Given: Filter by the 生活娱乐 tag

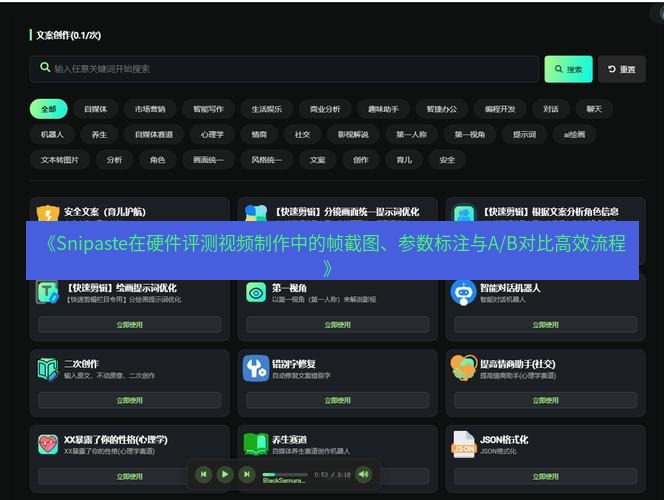Looking at the screenshot, I should pos(266,109).
